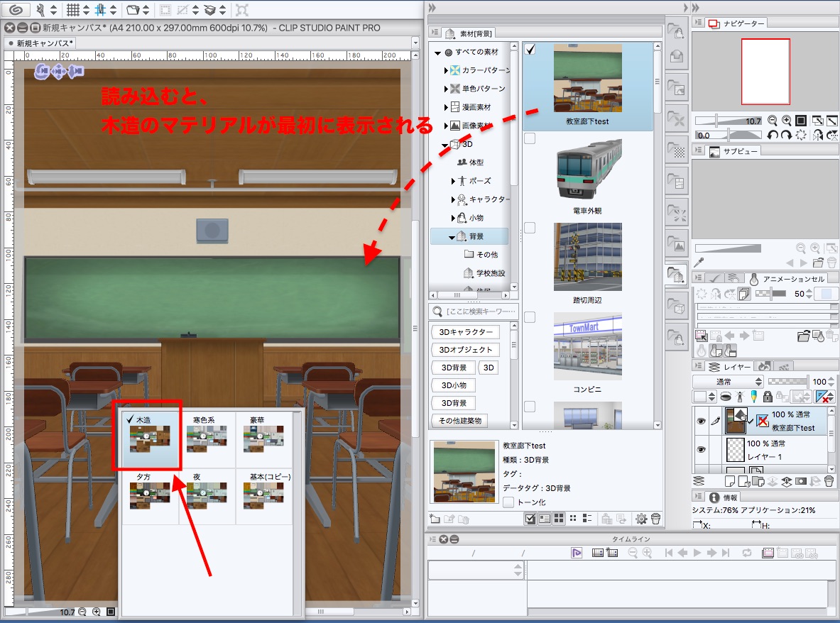Click the trash icon in material panel
Viewport: 840px width, 623px height.
coord(655,519)
